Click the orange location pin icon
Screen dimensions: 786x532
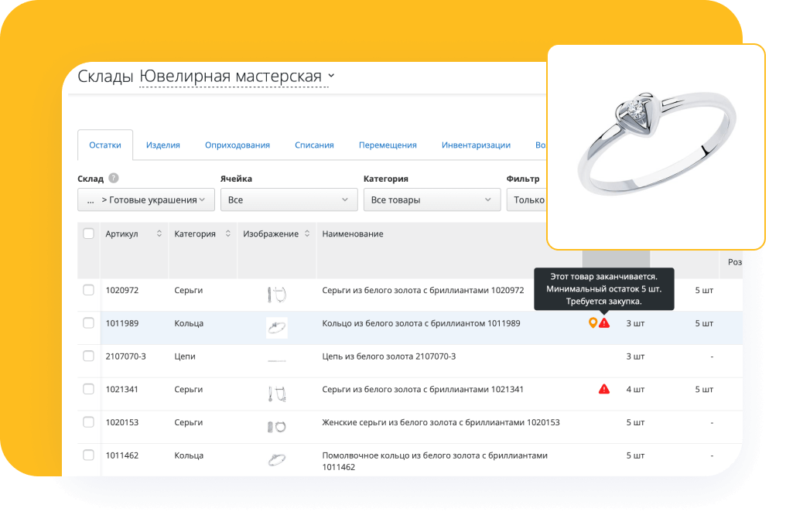(x=593, y=323)
